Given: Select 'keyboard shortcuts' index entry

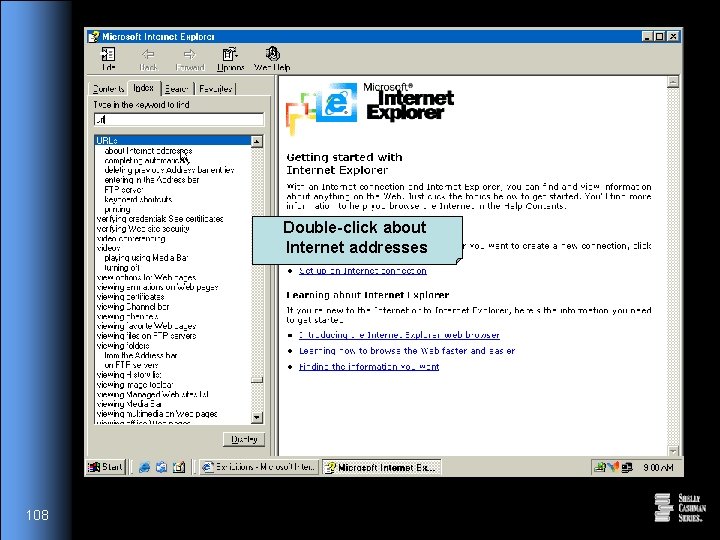Looking at the screenshot, I should (138, 199).
